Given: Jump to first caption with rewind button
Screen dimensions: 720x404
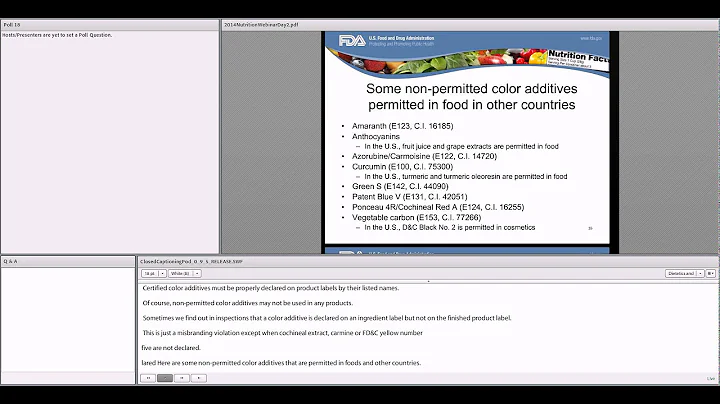Looking at the screenshot, I should point(148,378).
